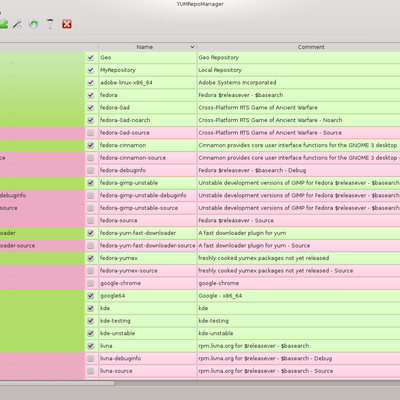This screenshot has height=400, width=400.
Task: Select the kde-unstable name cell
Action: coord(147,334)
